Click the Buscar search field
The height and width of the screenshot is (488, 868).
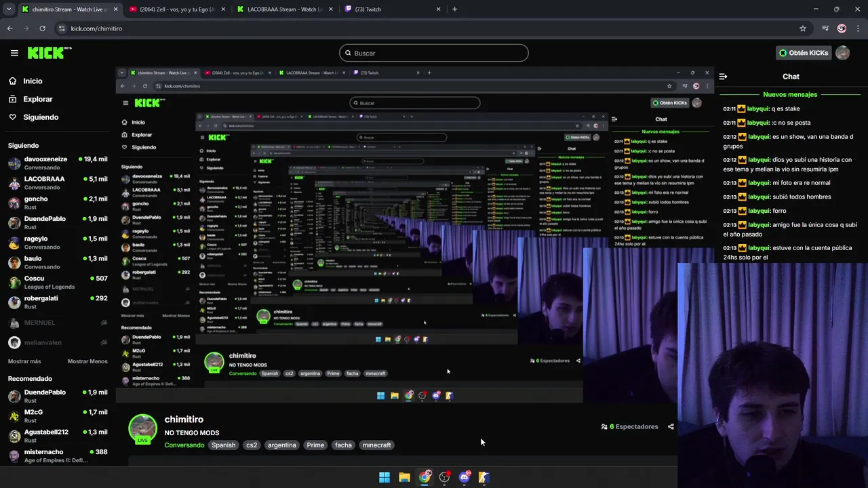(433, 53)
